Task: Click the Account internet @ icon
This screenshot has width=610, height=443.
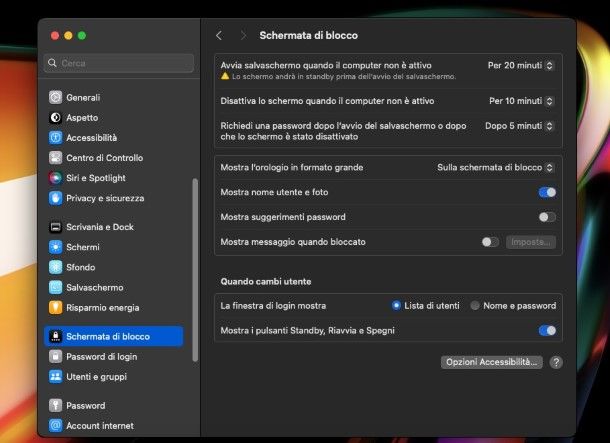Action: point(55,426)
